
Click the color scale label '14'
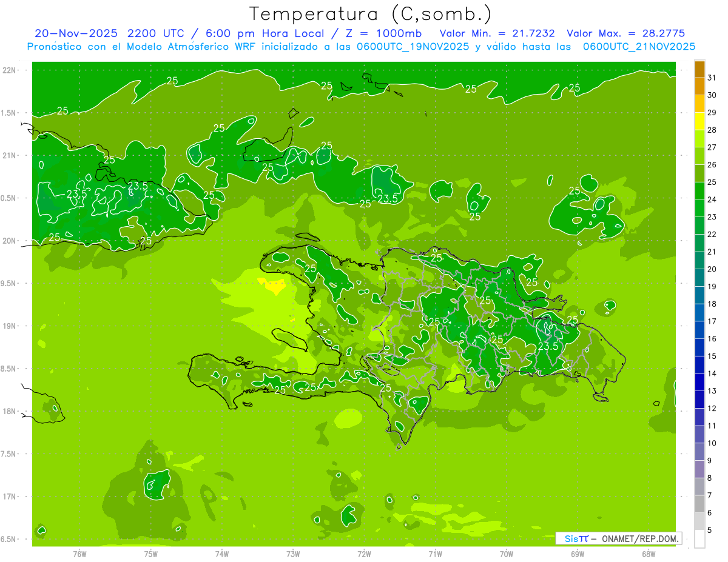[712, 373]
